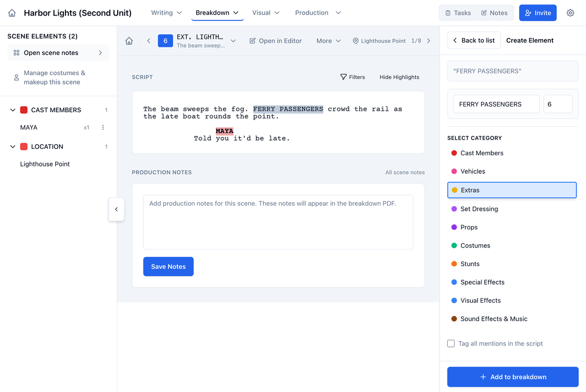Open scene notes
Screen dimensions: 586x392
(x=58, y=53)
